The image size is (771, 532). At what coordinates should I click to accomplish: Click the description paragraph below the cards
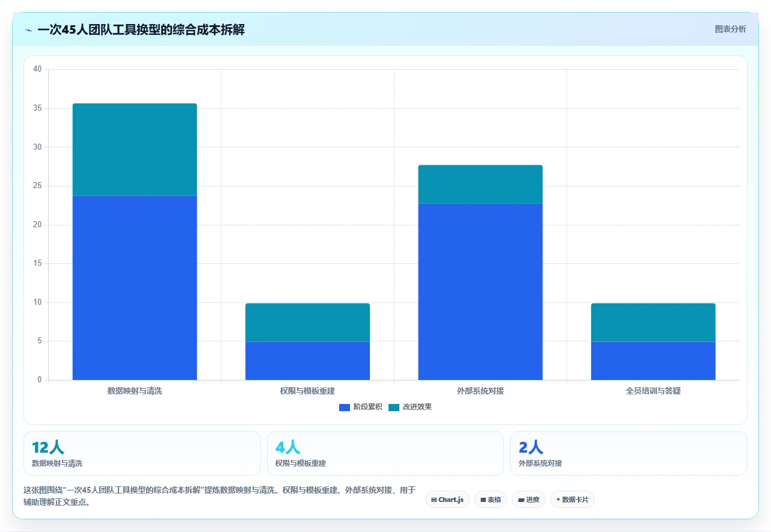(220, 496)
